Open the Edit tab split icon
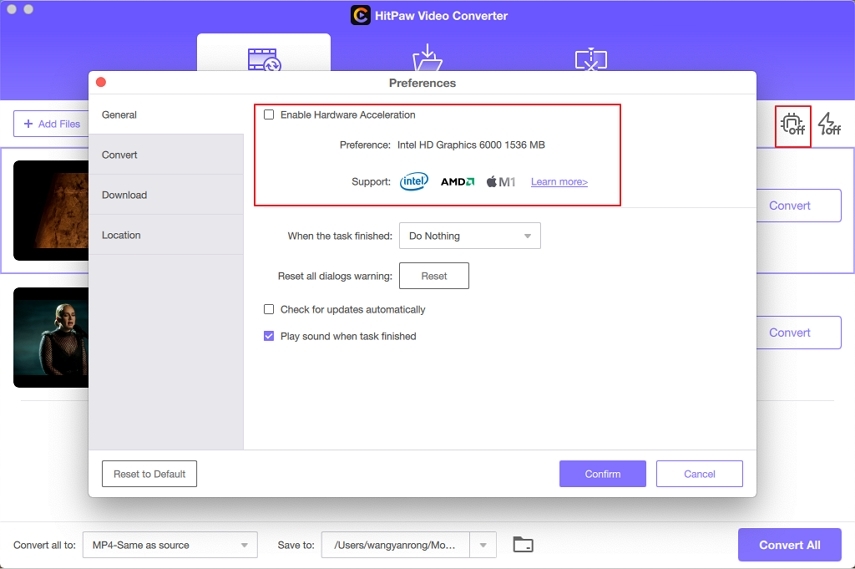Viewport: 855px width, 569px height. click(591, 59)
